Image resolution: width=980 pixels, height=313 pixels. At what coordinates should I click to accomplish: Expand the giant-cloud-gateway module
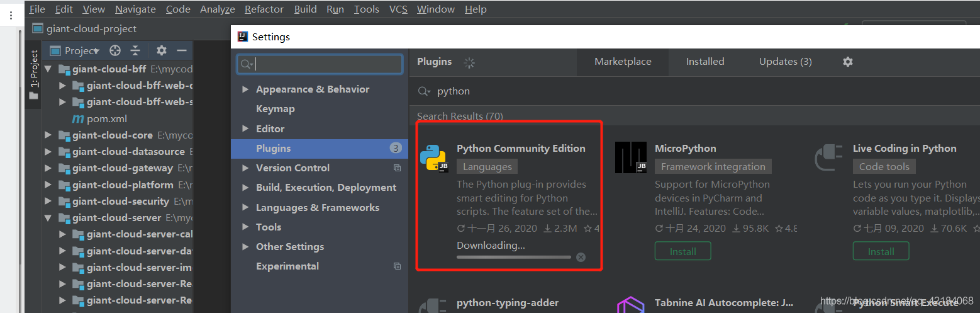pos(48,168)
